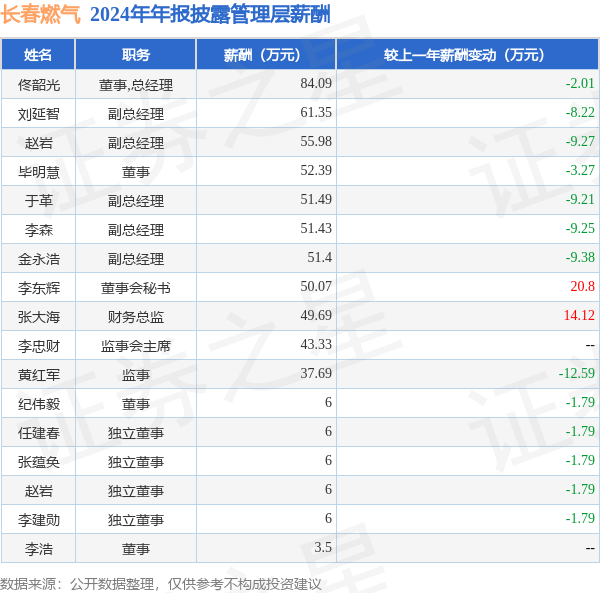Select the name 金永浩
600x593 pixels.
point(39,259)
